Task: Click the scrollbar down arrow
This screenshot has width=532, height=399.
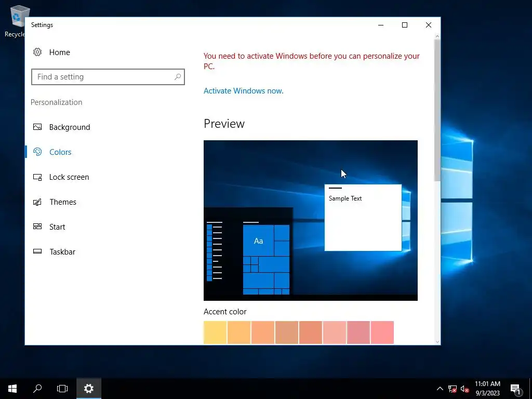Action: [437, 342]
